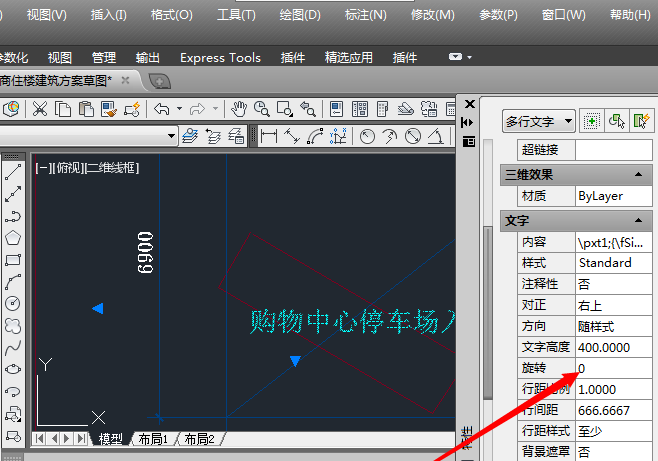
Task: Open the Layer States Manager icon
Action: (236, 136)
